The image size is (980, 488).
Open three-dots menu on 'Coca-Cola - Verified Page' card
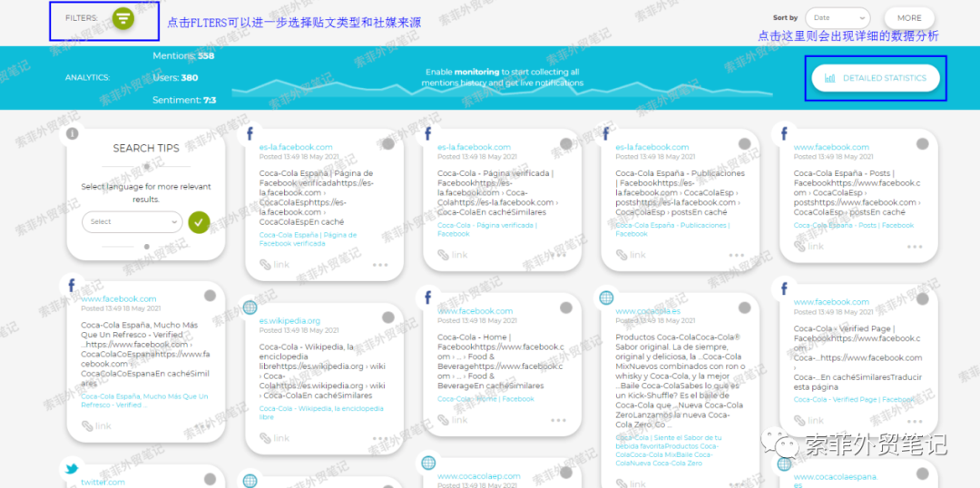915,421
